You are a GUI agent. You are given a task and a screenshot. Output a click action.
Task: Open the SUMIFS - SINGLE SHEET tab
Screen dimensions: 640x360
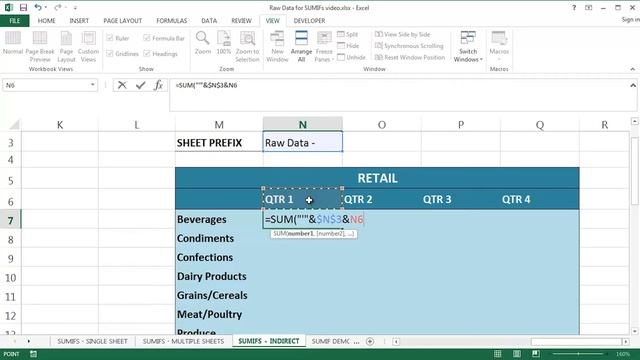[92, 341]
